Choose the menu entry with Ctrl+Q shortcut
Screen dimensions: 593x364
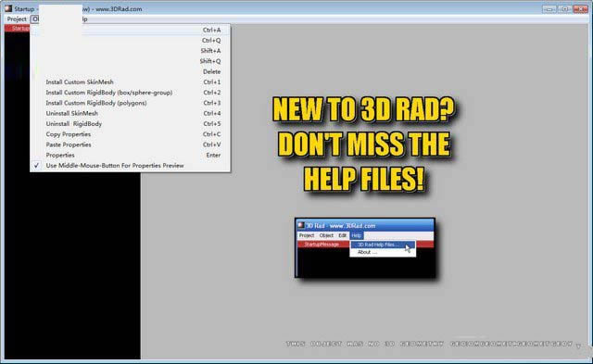click(x=130, y=41)
